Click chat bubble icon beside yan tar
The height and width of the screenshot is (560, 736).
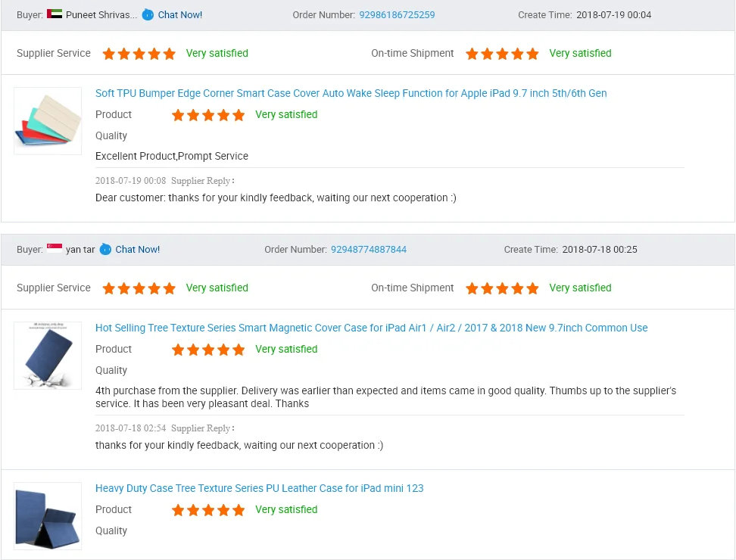point(106,249)
